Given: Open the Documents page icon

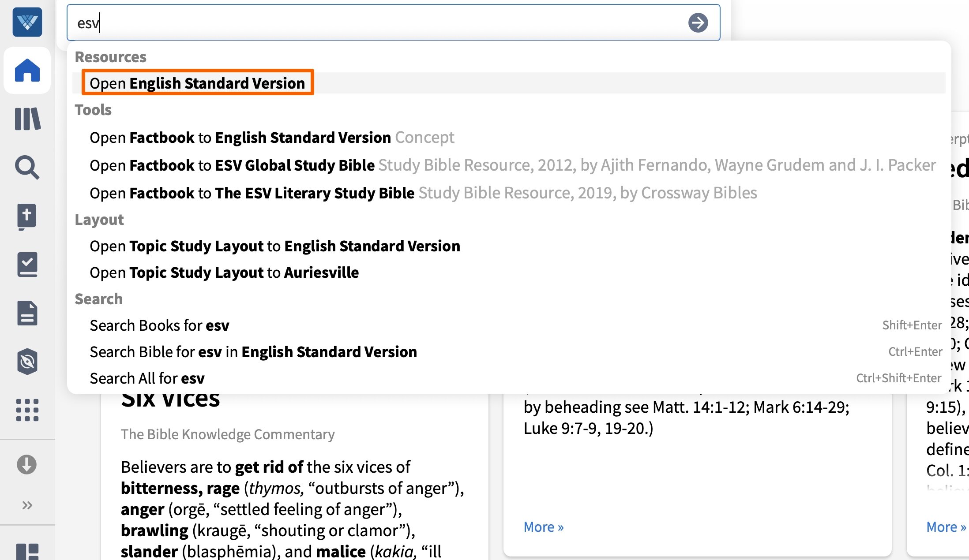Looking at the screenshot, I should 27,313.
